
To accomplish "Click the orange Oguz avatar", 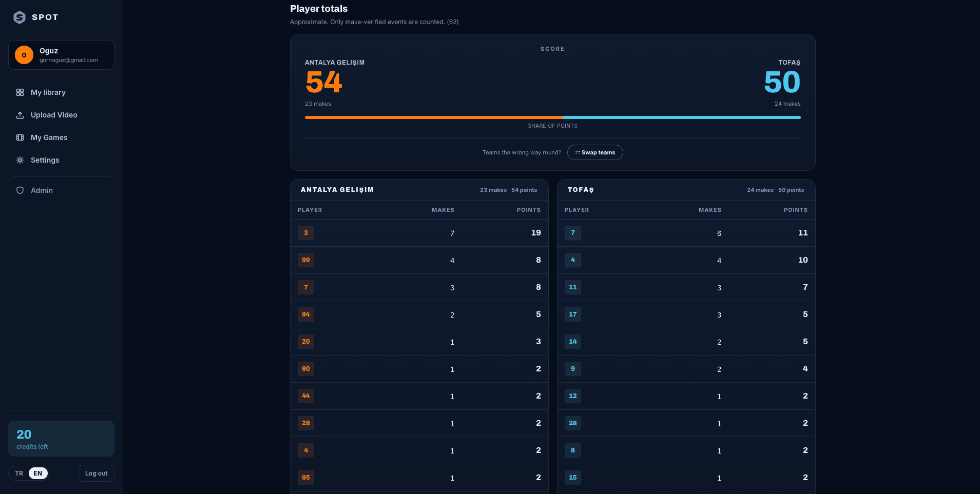I will coord(24,55).
